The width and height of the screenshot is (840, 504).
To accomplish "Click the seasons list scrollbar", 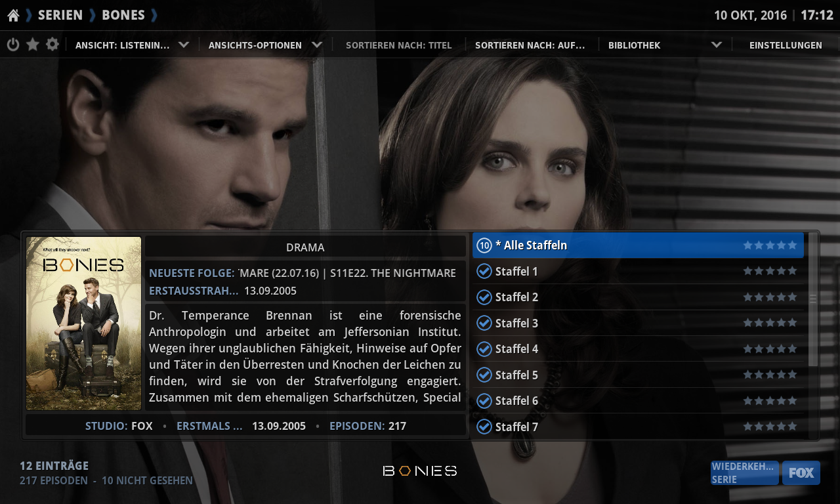I will coord(814,335).
